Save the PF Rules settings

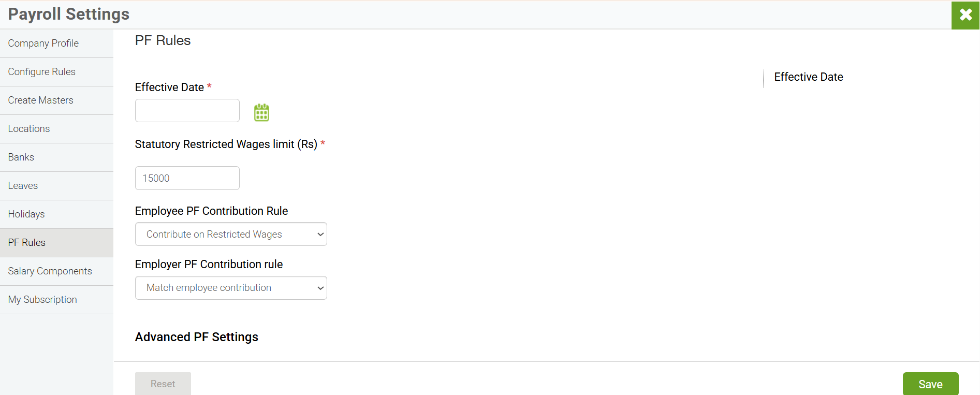point(930,384)
